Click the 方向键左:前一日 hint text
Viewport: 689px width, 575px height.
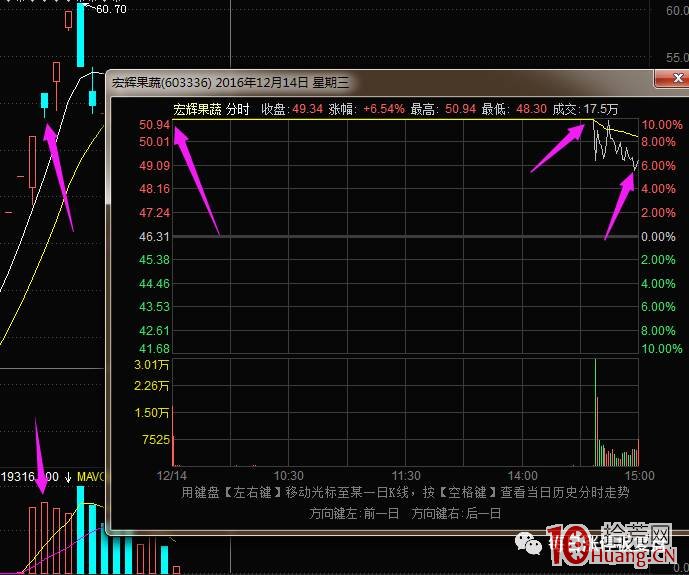click(354, 513)
